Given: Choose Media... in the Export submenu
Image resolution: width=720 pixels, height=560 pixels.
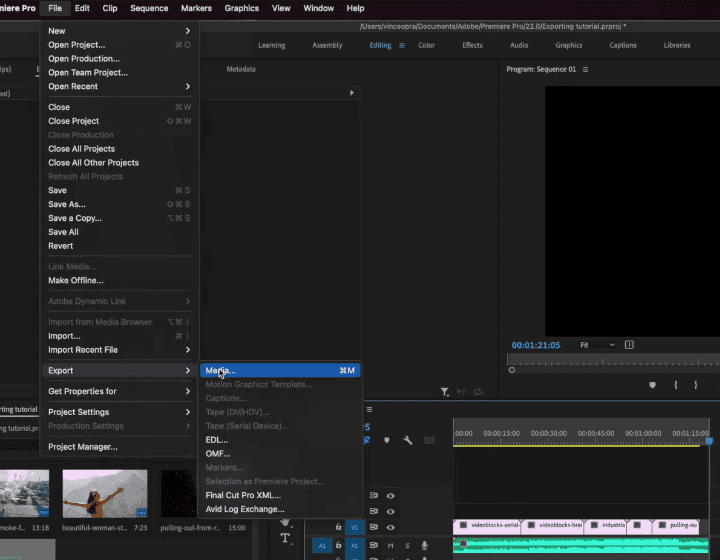Looking at the screenshot, I should [280, 370].
